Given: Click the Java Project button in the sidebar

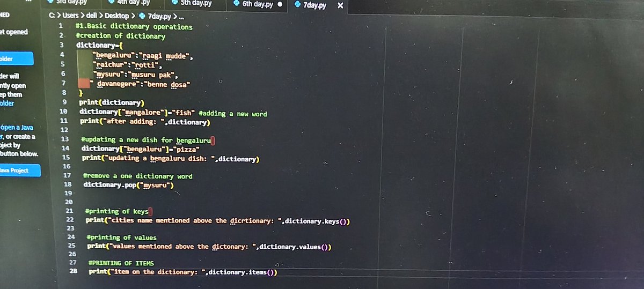Looking at the screenshot, I should click(20, 171).
